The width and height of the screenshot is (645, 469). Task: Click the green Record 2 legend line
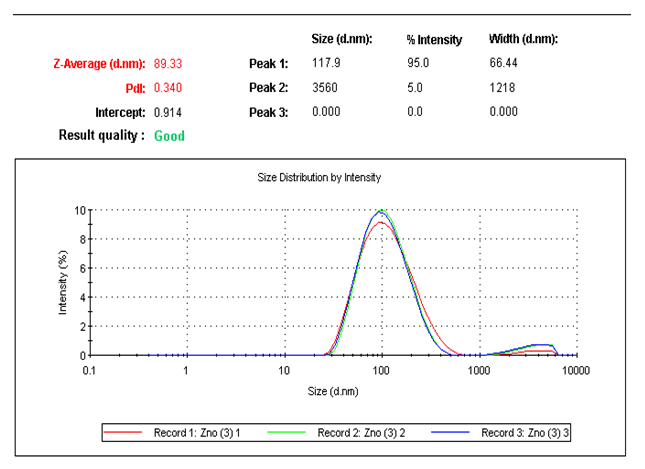pos(293,433)
